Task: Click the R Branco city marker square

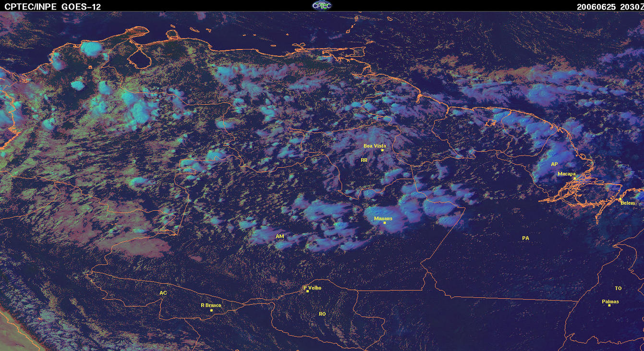Action: [211, 310]
